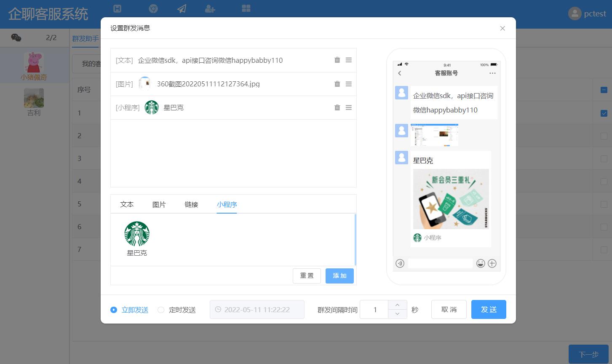
Task: Open the 群发助手 tab behind the dialog
Action: [x=86, y=38]
